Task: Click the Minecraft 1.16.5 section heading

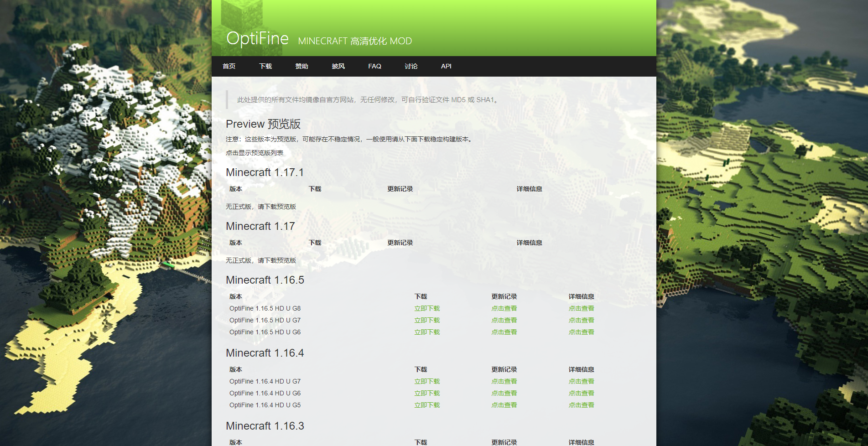Action: (265, 280)
